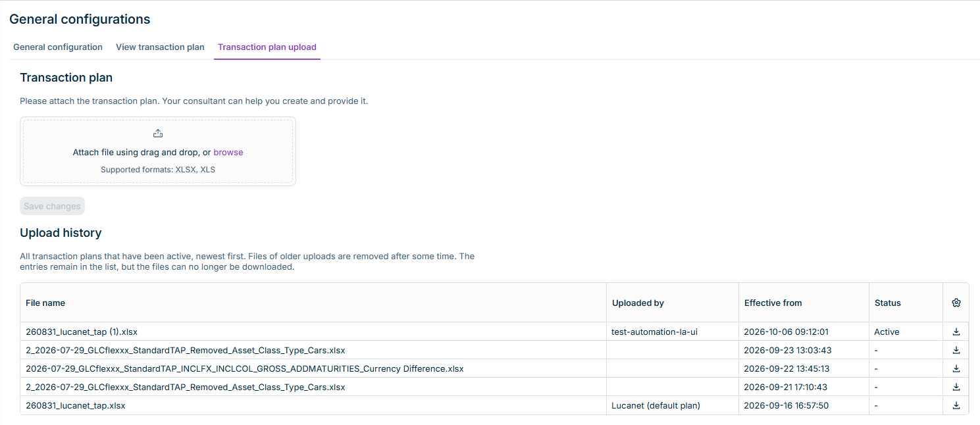Image resolution: width=980 pixels, height=425 pixels.
Task: Click the Save changes button
Action: coord(52,206)
